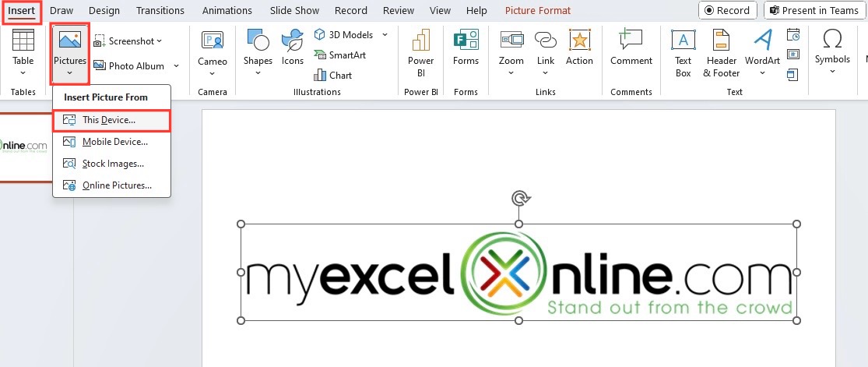Insert a SmartArt graphic
The width and height of the screenshot is (868, 367).
(340, 55)
